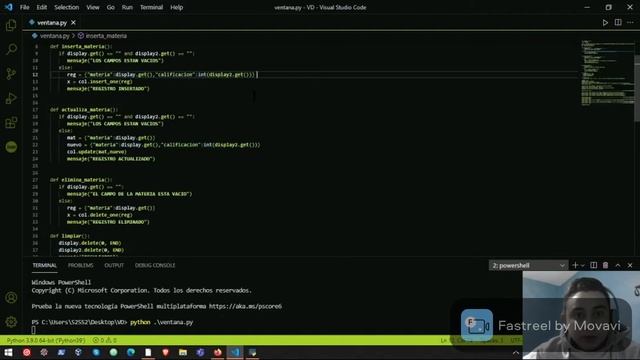Click the mensaje "REGISTRO ACTUALIZADO" line
This screenshot has height=360, width=640.
pos(111,159)
